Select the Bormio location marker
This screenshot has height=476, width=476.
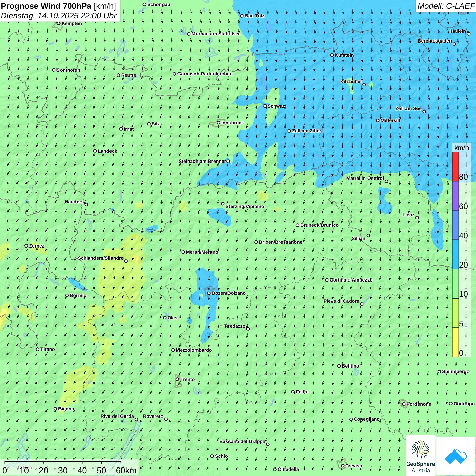pos(67,295)
